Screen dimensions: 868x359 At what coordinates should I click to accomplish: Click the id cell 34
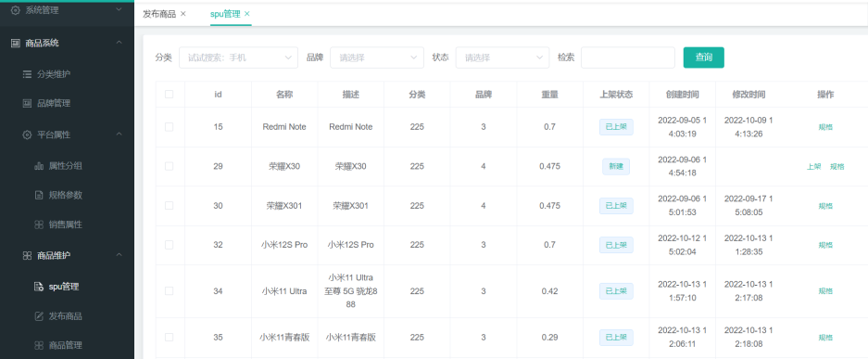(x=218, y=291)
